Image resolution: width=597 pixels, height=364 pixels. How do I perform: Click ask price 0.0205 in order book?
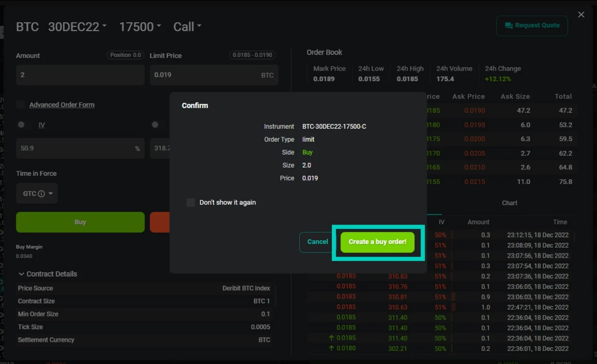tap(474, 153)
